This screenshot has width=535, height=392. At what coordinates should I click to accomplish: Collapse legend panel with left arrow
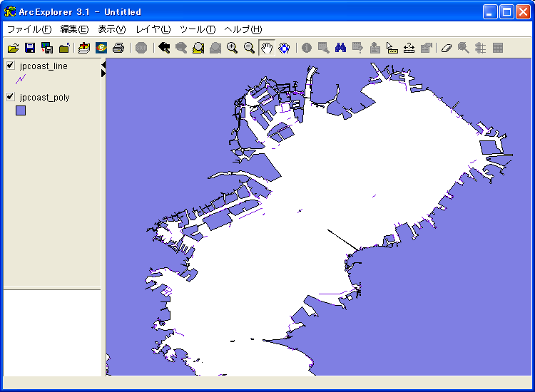[x=103, y=65]
